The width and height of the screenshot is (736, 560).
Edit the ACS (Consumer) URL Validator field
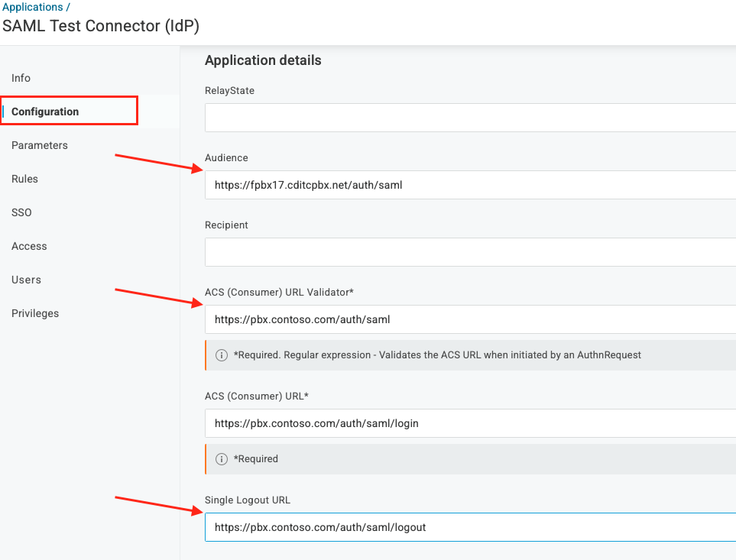click(470, 319)
